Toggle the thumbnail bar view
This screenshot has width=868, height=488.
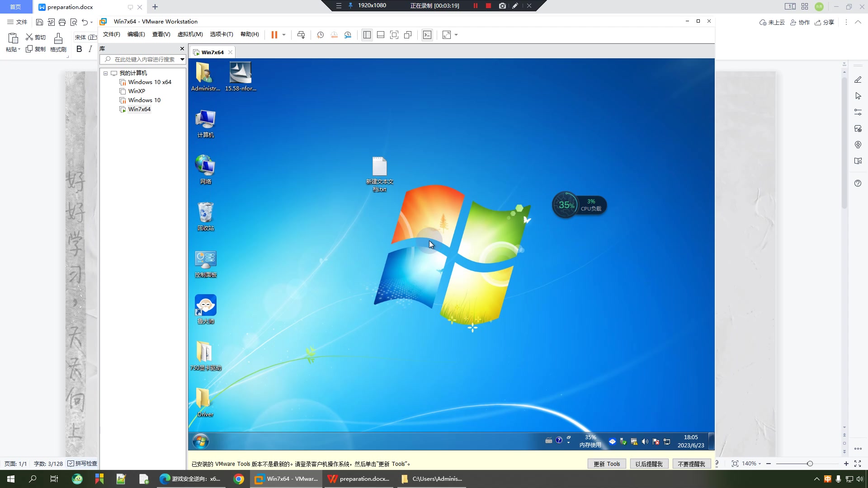tap(381, 35)
